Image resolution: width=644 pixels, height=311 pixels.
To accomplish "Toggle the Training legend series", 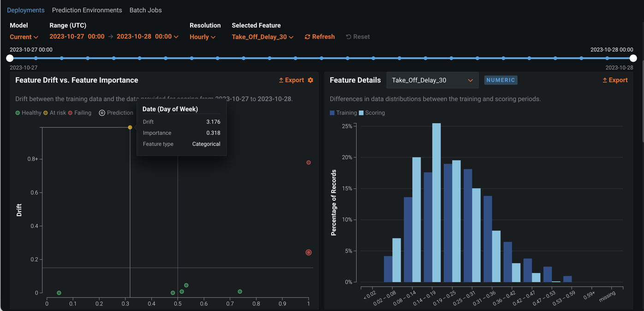I will 343,113.
